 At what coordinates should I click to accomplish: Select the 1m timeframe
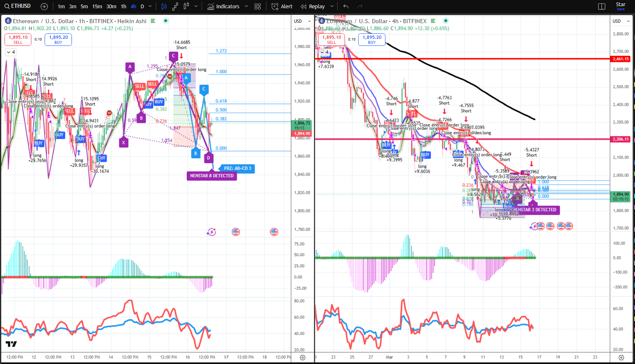coord(61,7)
